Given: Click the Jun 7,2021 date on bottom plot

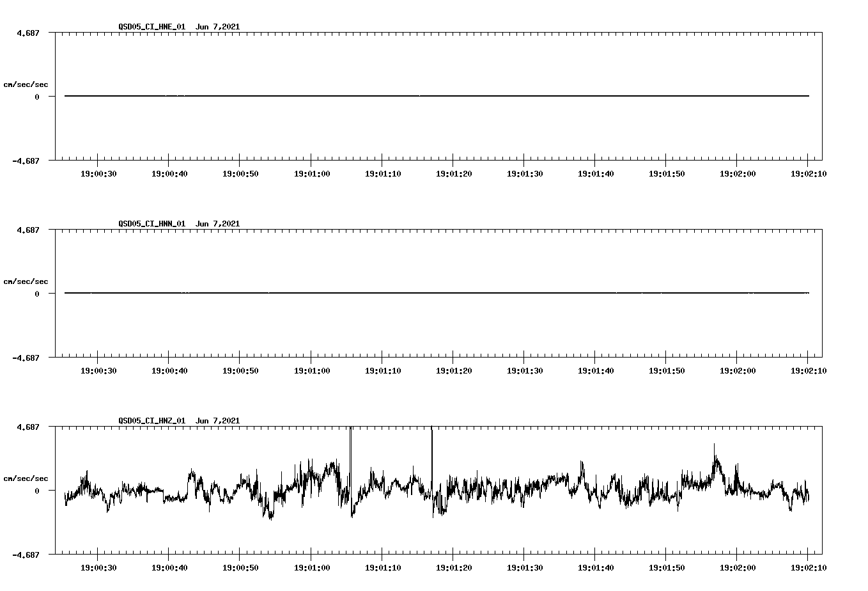Looking at the screenshot, I should pyautogui.click(x=218, y=421).
